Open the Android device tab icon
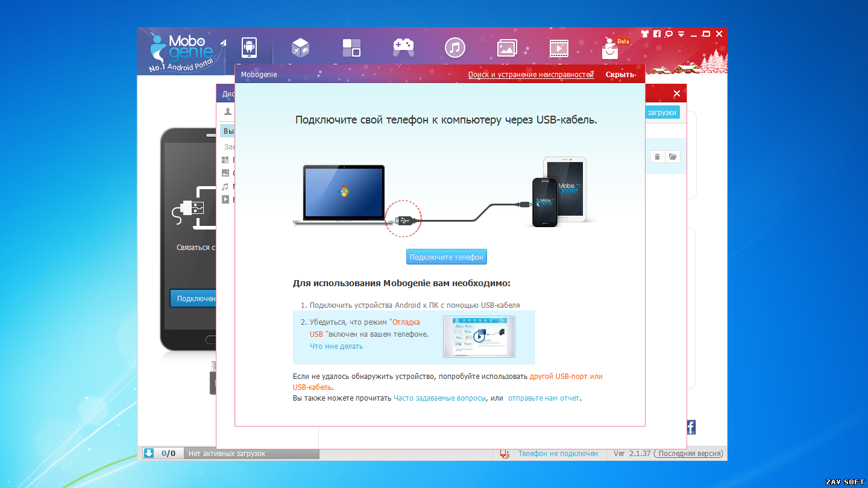Screen dimensions: 868x488 pyautogui.click(x=249, y=47)
